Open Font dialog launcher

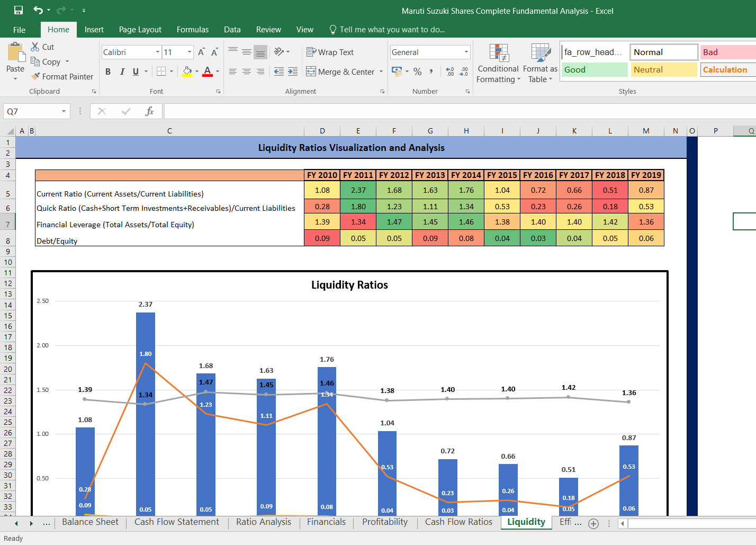218,92
